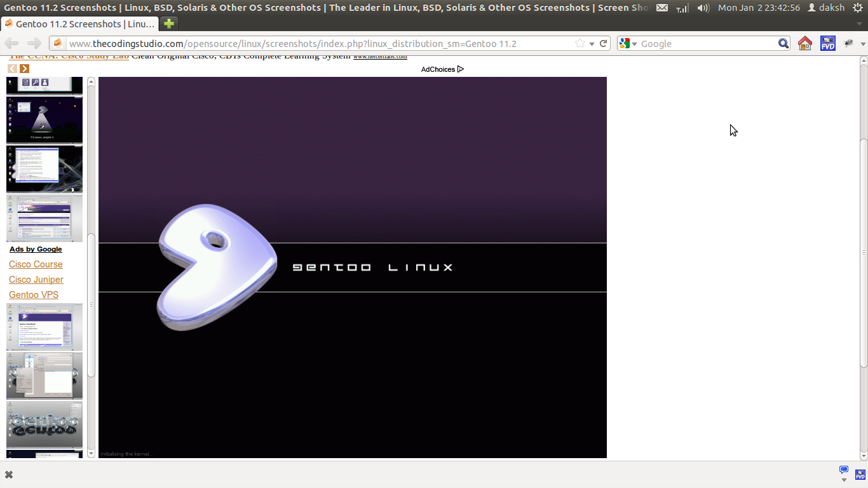
Task: Select the thumbnail directly below Gentoo VPS link
Action: (44, 327)
